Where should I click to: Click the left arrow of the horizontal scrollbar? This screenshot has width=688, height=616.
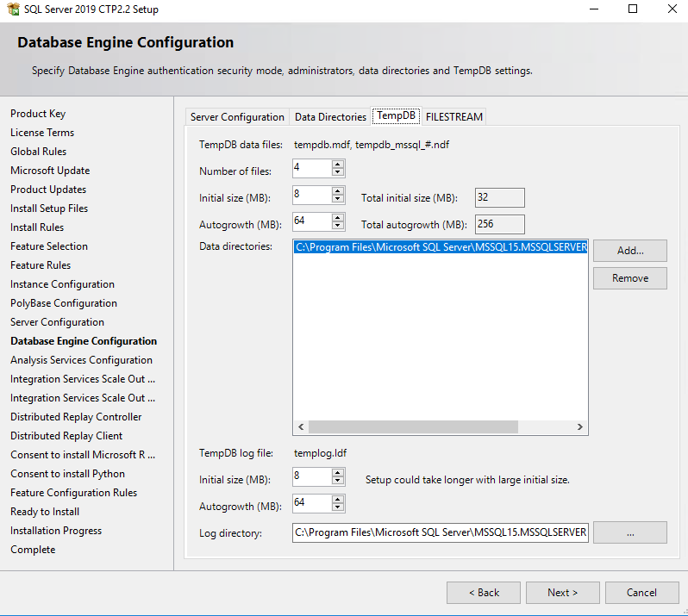click(x=301, y=427)
